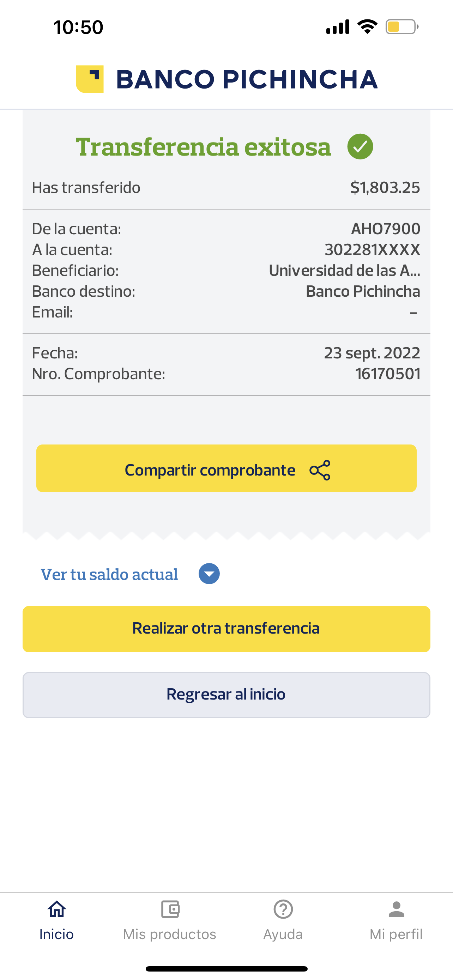Open the Ver tu saldo actual link

coord(109,574)
